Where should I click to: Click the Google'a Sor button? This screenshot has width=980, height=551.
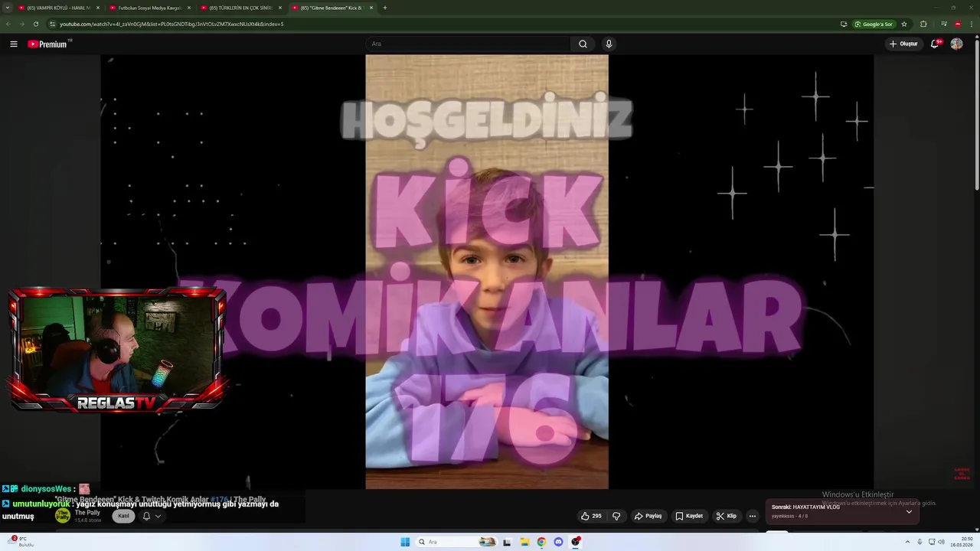(874, 24)
